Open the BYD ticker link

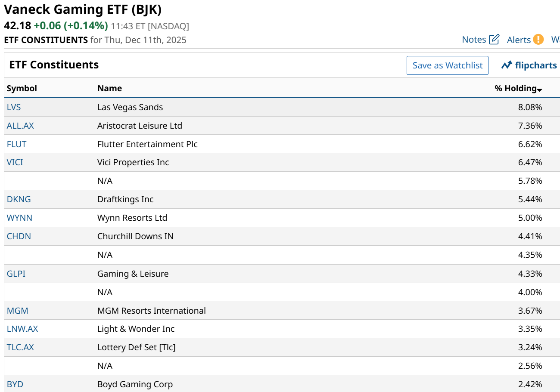point(15,384)
